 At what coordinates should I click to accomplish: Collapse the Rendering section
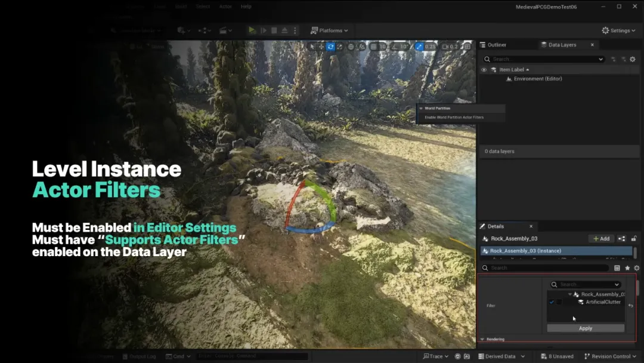(x=482, y=339)
